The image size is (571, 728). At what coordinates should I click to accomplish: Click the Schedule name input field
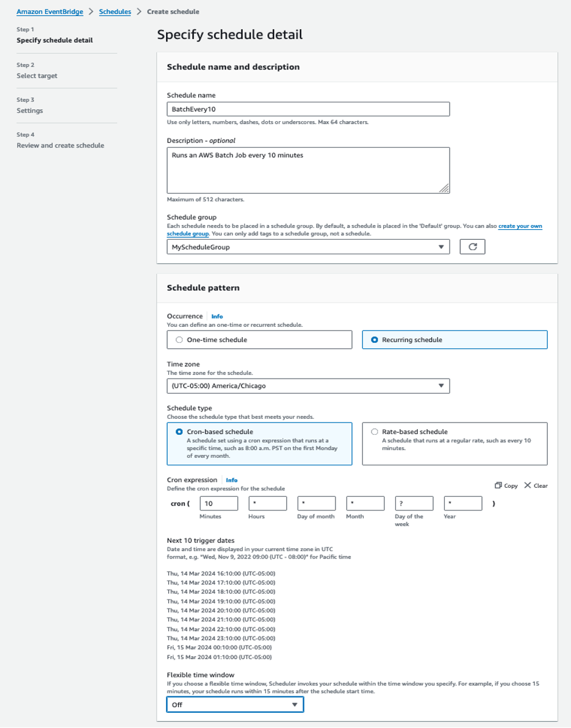tap(308, 109)
